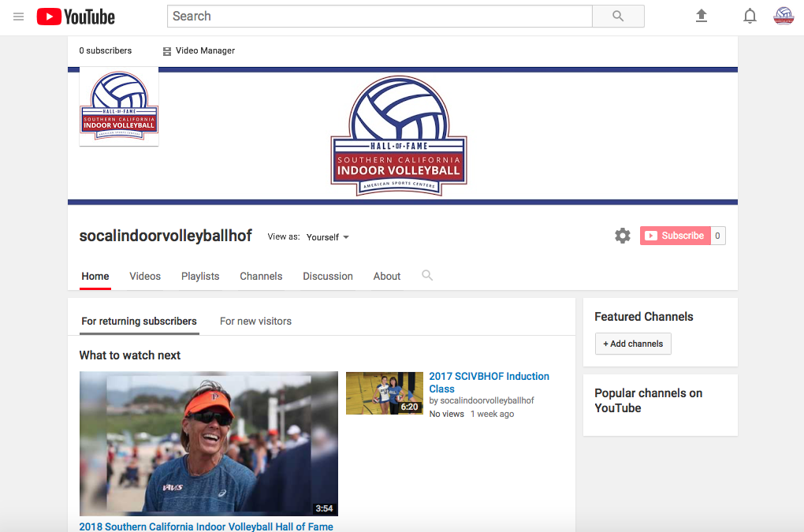Click the search magnifier button
The width and height of the screenshot is (804, 532).
click(618, 17)
